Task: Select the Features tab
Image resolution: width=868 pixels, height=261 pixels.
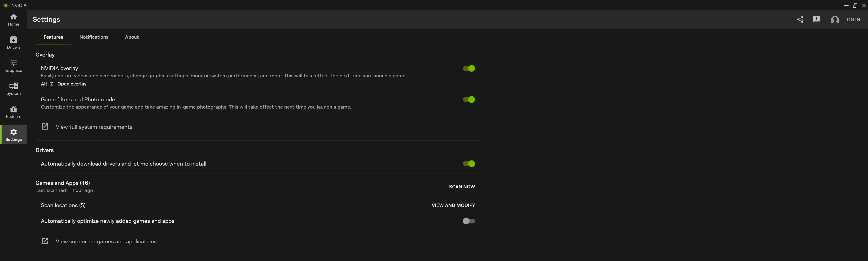Action: tap(53, 37)
